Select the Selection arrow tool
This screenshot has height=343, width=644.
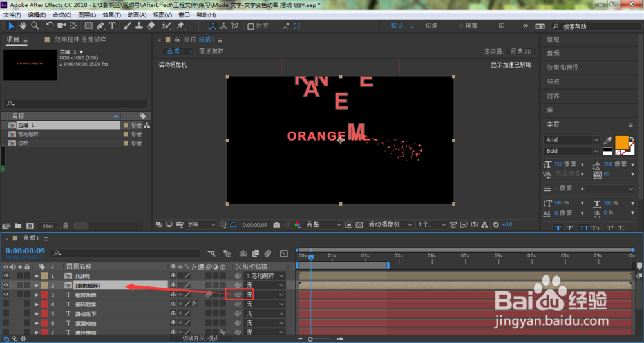point(11,26)
